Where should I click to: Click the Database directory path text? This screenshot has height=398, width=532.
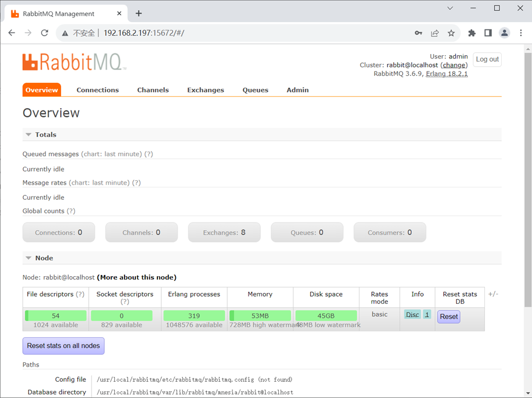click(195, 392)
